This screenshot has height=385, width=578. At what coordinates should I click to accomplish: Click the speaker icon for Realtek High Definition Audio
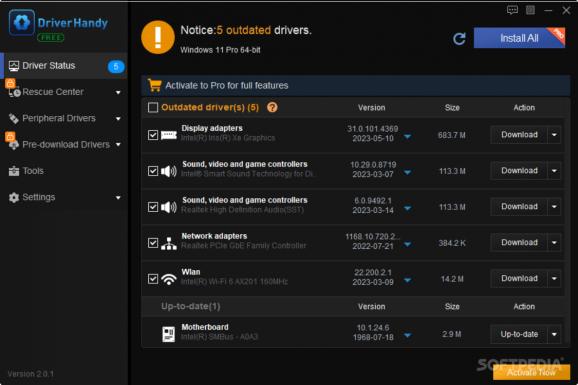coord(169,207)
